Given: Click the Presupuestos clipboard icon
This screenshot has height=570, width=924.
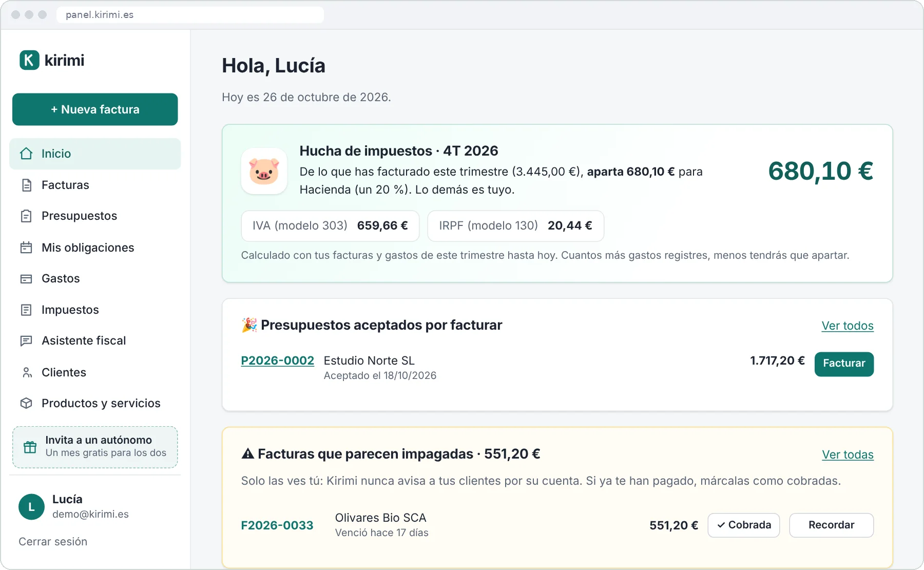Looking at the screenshot, I should click(26, 216).
